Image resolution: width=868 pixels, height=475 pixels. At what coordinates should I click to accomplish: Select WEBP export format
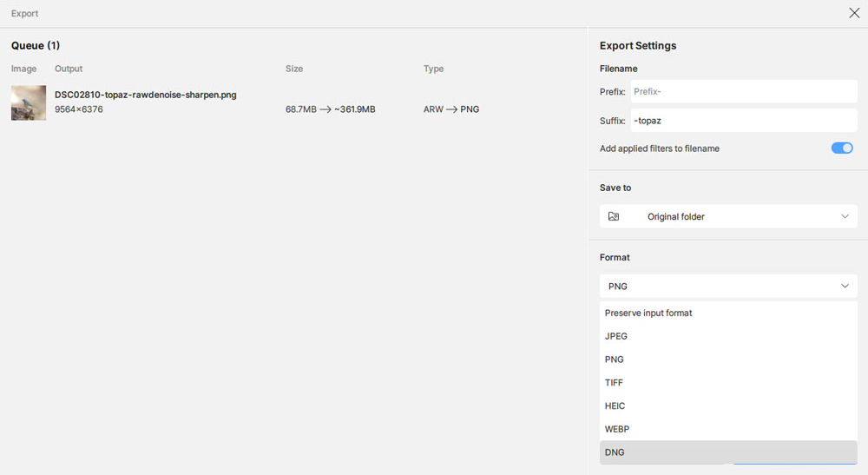(617, 430)
